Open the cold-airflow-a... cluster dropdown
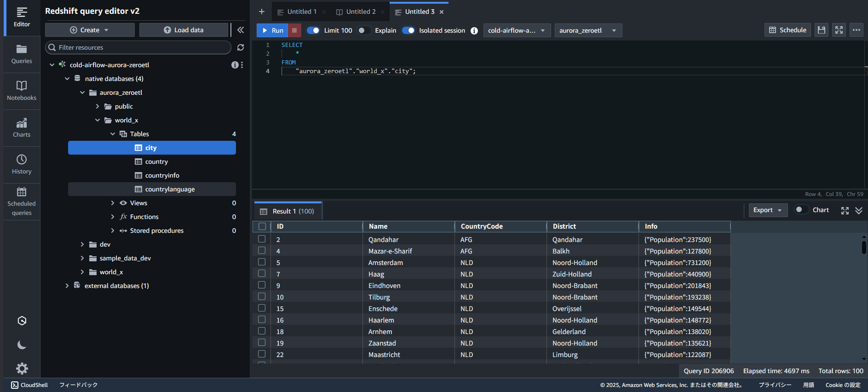Image resolution: width=868 pixels, height=392 pixels. (517, 30)
